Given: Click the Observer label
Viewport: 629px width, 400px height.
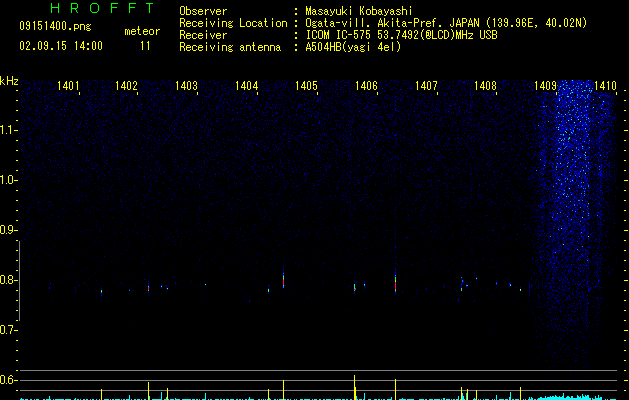Looking at the screenshot, I should (x=203, y=11).
